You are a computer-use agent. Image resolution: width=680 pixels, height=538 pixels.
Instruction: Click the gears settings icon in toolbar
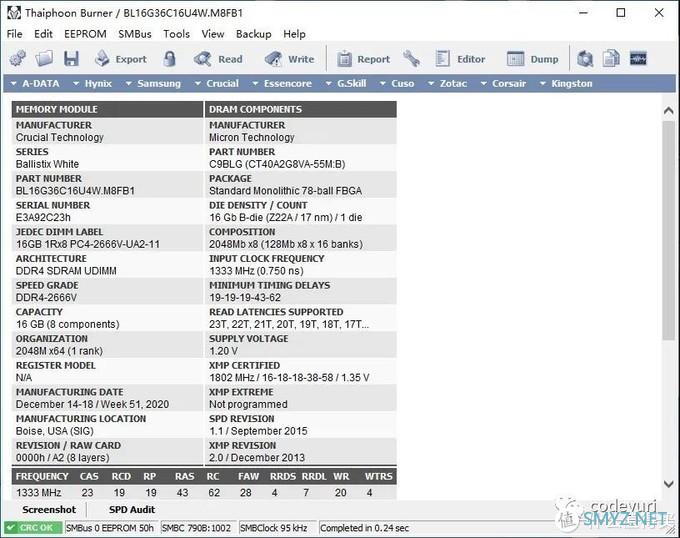(18, 59)
